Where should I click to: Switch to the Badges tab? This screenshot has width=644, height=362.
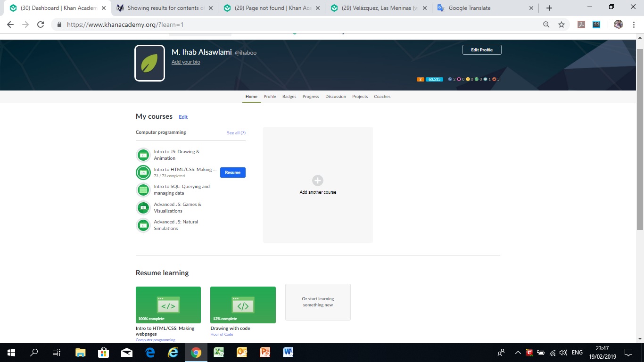point(289,97)
